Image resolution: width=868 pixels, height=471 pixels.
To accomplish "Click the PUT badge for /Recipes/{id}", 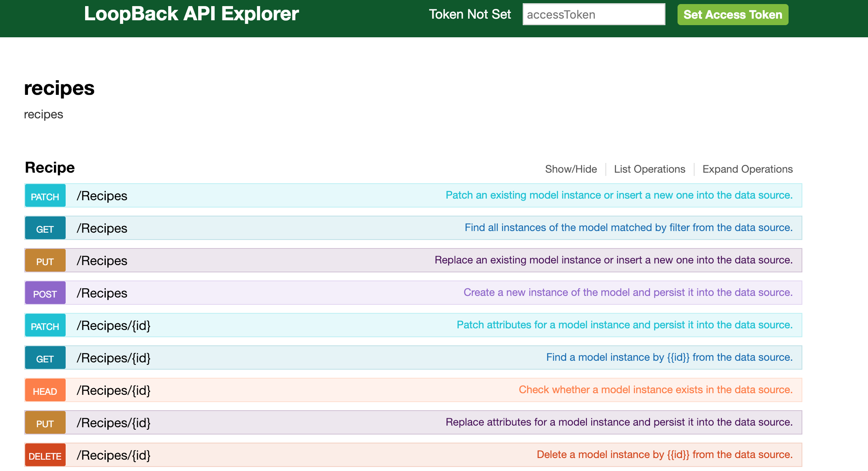I will (x=45, y=423).
